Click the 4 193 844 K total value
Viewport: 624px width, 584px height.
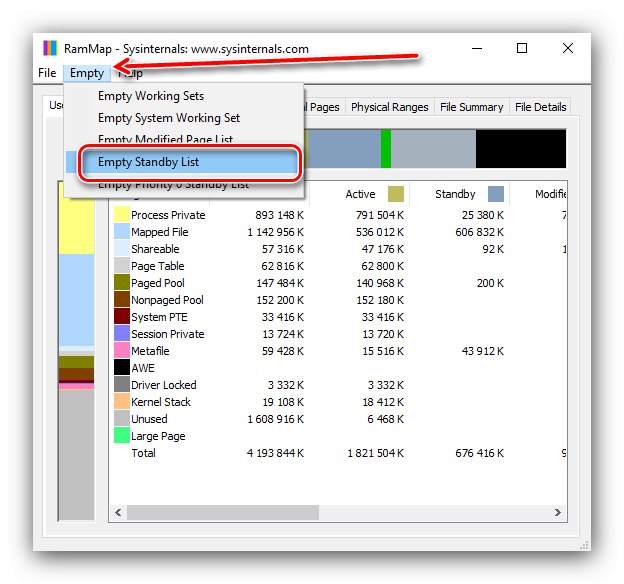pyautogui.click(x=275, y=453)
